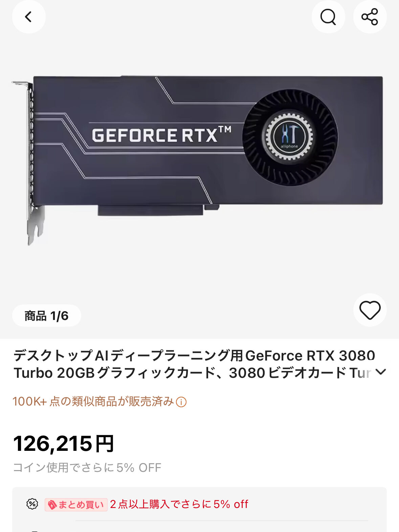Add item to wishlist with heart icon
399x532 pixels.
(370, 310)
